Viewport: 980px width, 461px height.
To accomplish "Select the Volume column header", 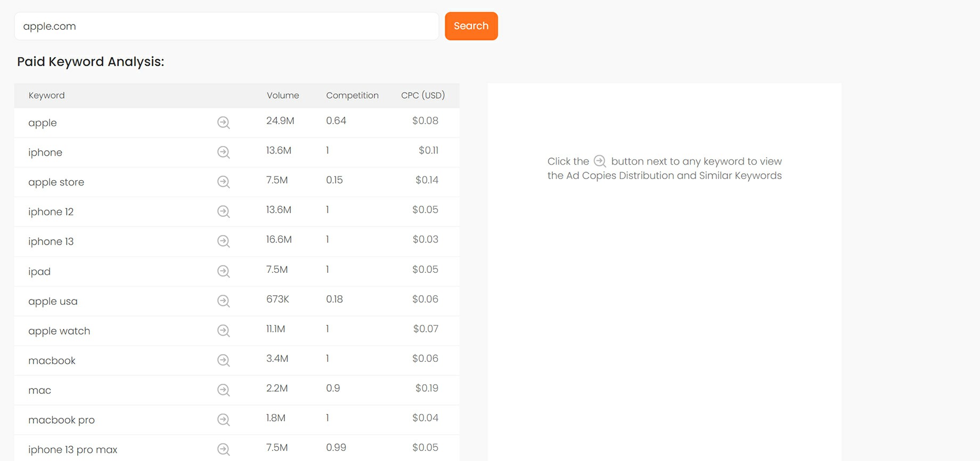I will 283,95.
